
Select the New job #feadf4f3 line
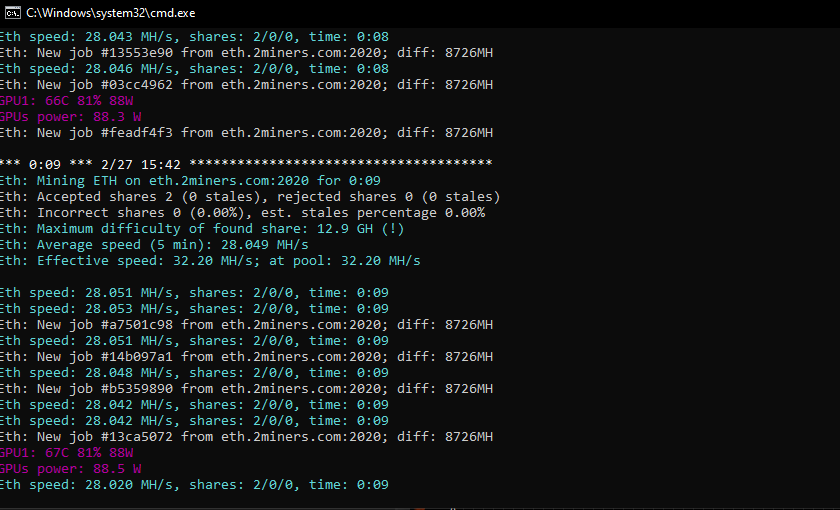(246, 132)
